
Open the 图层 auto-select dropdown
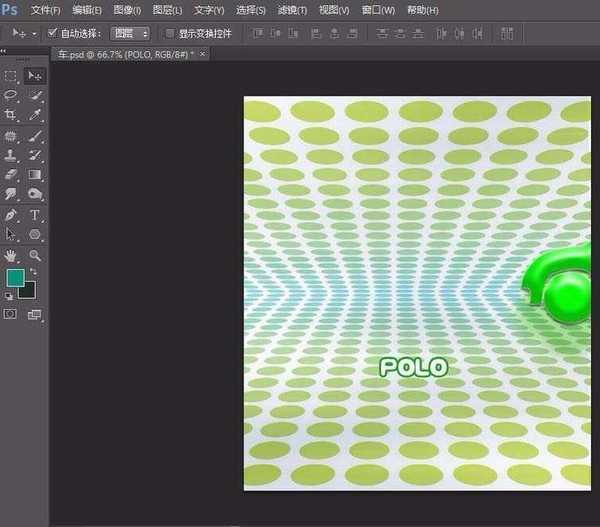point(131,33)
